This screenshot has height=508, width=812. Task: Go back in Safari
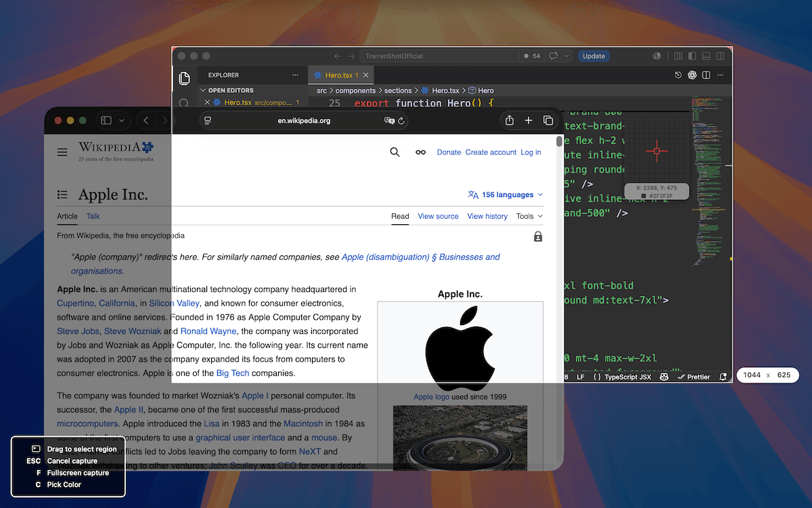[146, 121]
